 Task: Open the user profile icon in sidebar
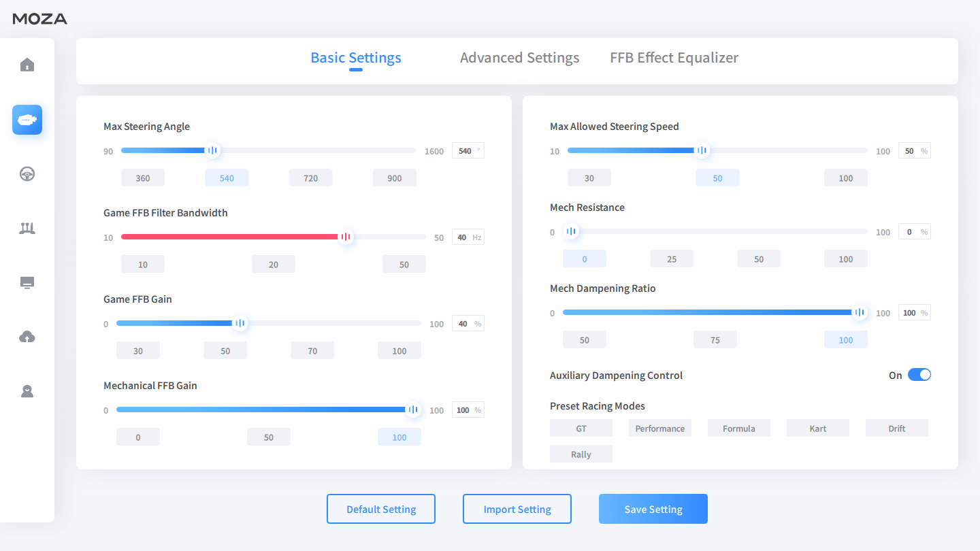coord(27,392)
